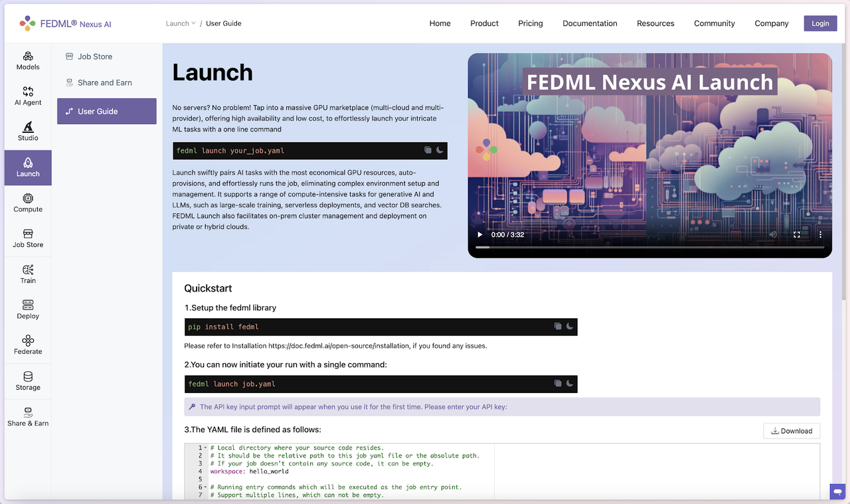Screen dimensions: 850x504
Task: Open the Federate sidebar icon
Action: (x=28, y=345)
